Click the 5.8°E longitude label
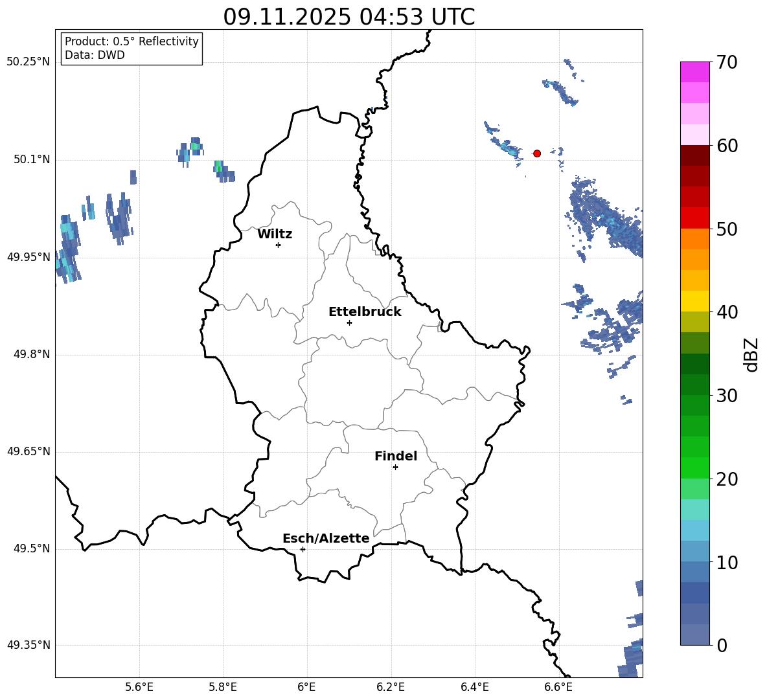 point(223,687)
